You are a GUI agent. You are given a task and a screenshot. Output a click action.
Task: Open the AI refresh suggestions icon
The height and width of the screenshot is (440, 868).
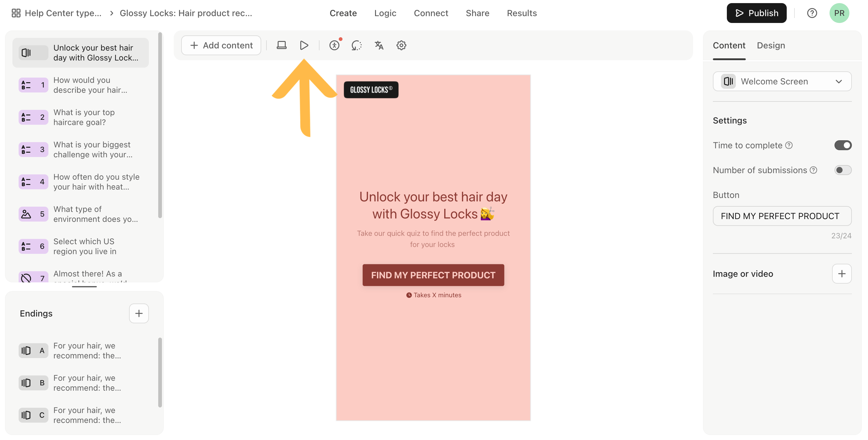(x=356, y=45)
